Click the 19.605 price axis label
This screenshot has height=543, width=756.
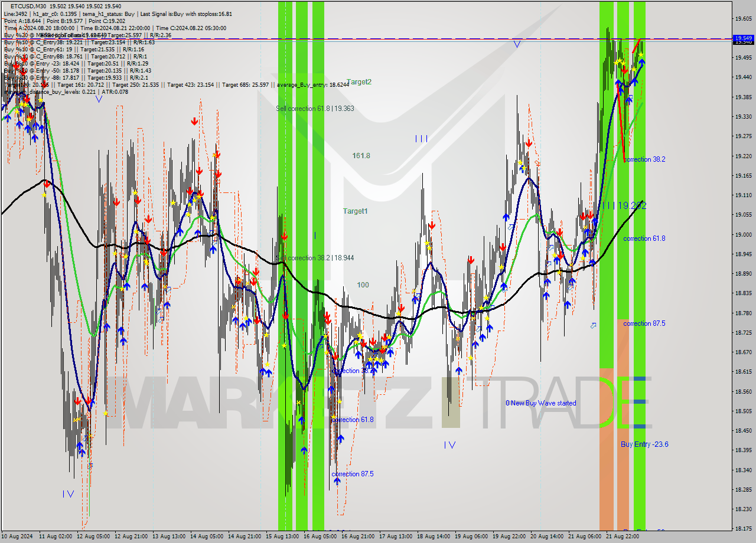click(x=743, y=19)
